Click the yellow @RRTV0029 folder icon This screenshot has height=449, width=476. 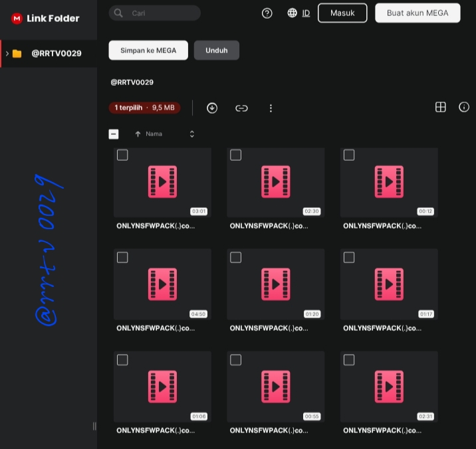[x=17, y=54]
